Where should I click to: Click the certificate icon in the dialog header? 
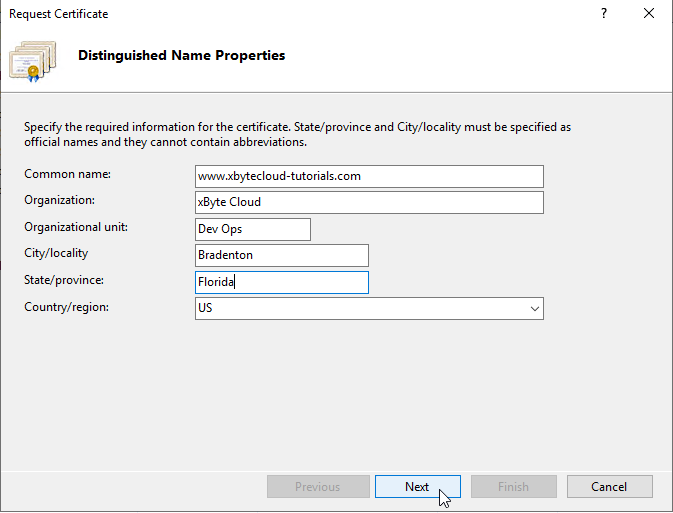33,61
